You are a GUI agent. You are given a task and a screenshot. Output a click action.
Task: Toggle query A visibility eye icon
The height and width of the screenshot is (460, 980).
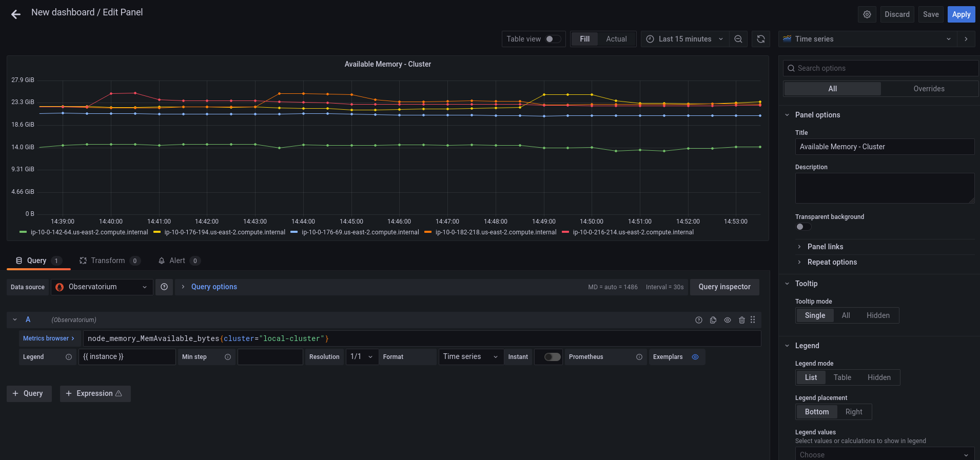728,320
